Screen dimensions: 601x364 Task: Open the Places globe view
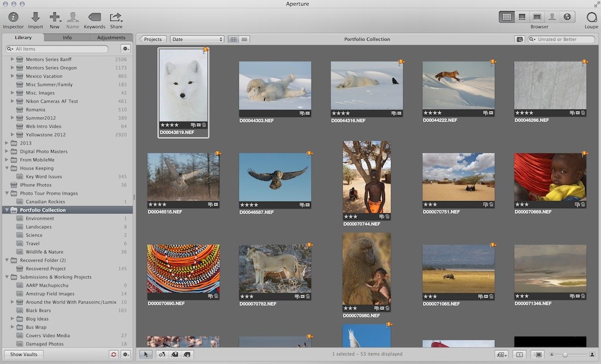pos(568,17)
